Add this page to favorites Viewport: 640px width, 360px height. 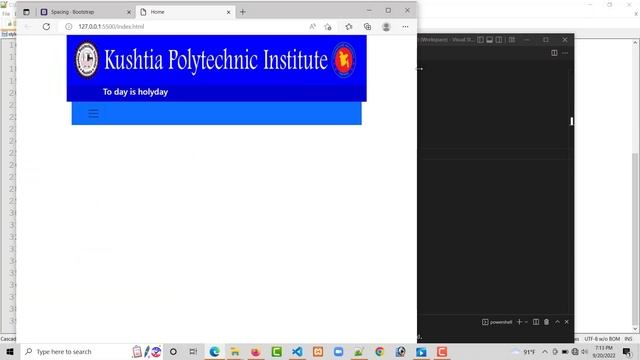tap(328, 27)
